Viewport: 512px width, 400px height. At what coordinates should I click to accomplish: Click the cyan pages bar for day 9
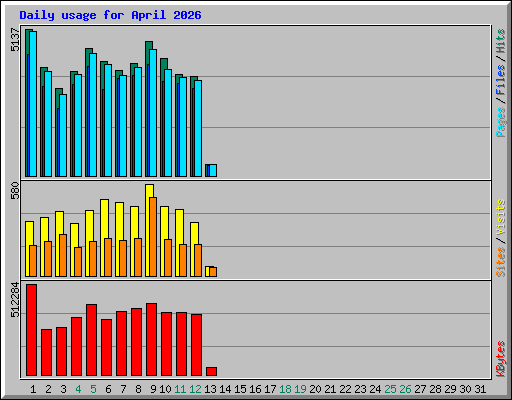(x=153, y=113)
